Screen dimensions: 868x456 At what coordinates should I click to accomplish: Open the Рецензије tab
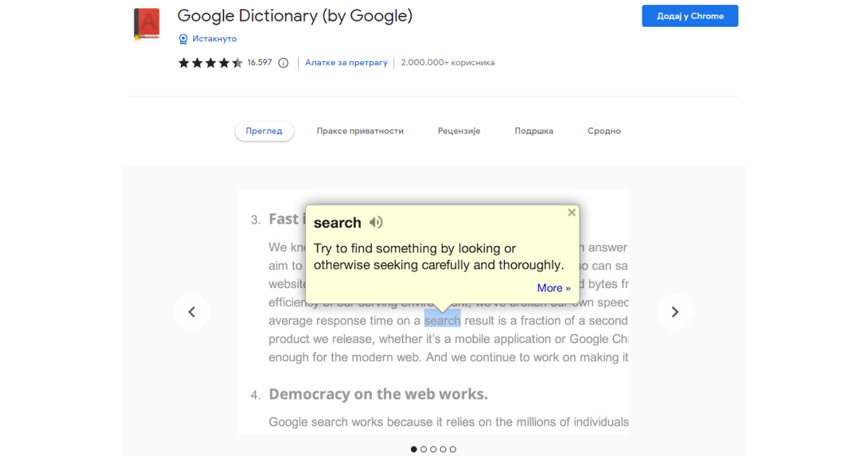tap(459, 131)
